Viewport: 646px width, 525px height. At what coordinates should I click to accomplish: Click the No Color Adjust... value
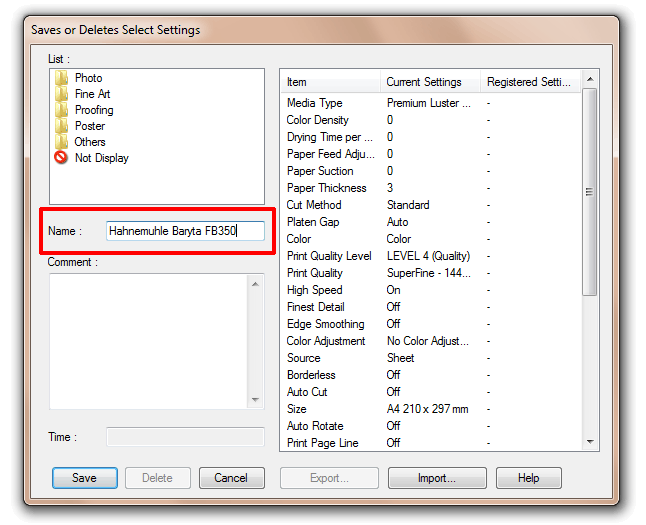[x=428, y=341]
